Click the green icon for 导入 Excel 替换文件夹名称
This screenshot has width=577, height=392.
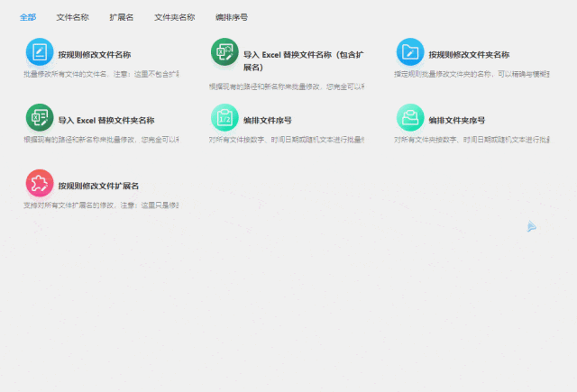(x=40, y=118)
